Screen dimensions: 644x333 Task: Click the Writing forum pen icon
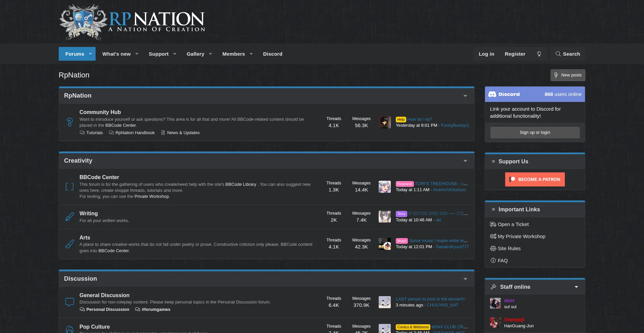tap(69, 217)
